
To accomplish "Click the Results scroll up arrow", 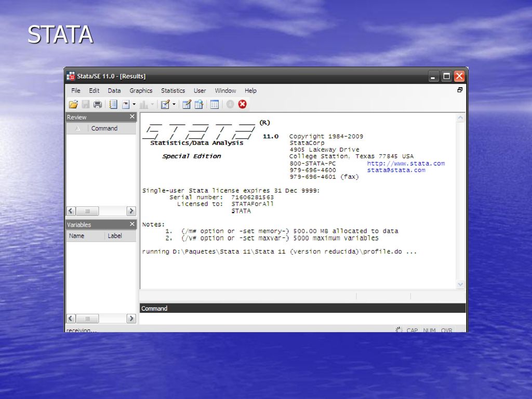I will [460, 118].
